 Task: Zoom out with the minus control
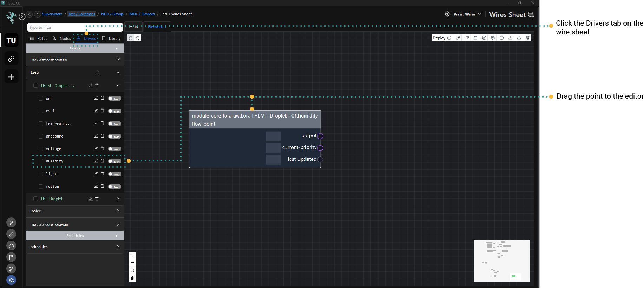pyautogui.click(x=132, y=263)
